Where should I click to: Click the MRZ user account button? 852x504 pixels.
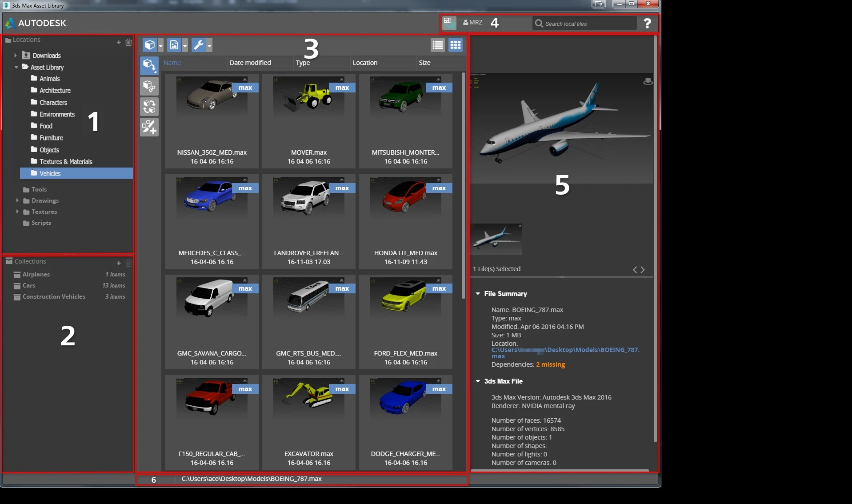(472, 22)
